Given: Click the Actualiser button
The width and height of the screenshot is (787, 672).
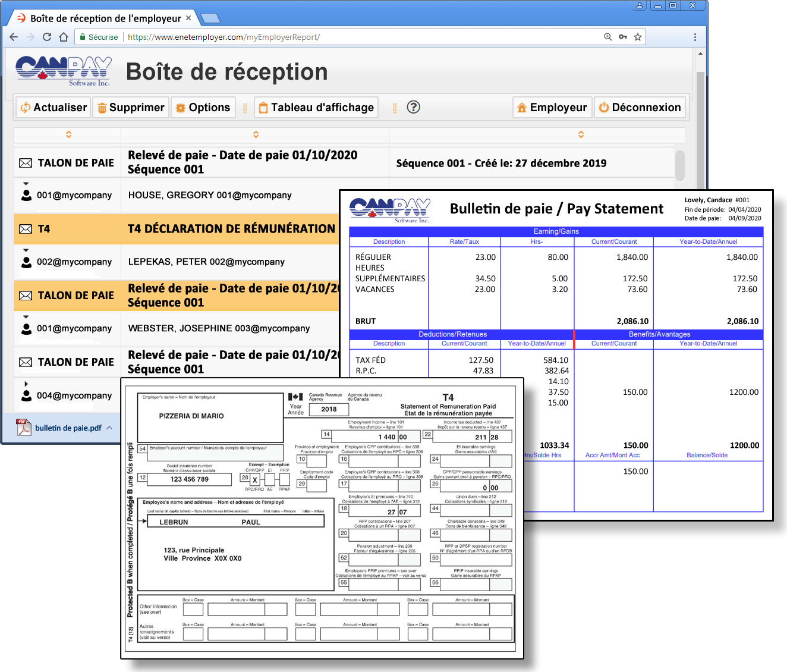Looking at the screenshot, I should [x=53, y=108].
